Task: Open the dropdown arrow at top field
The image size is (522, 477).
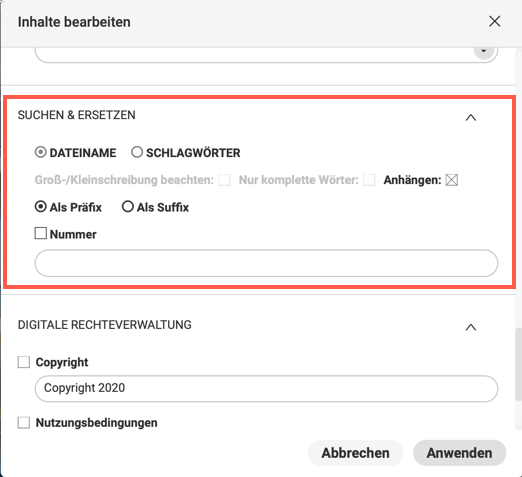Action: [484, 51]
